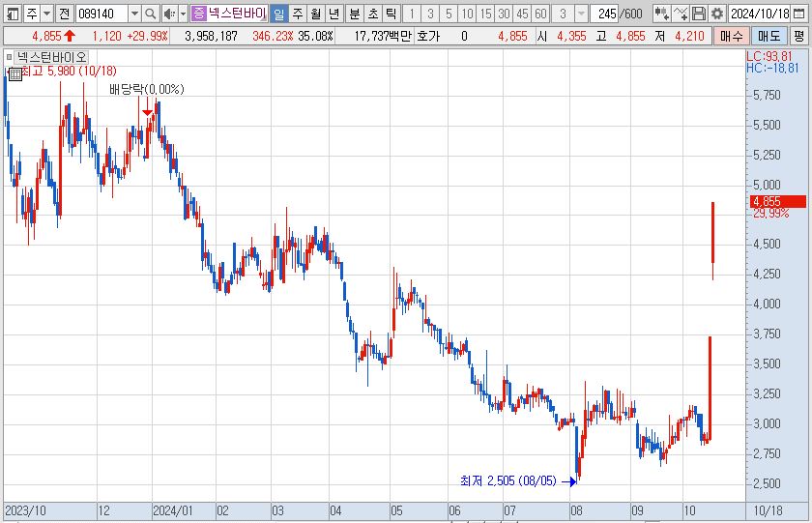The width and height of the screenshot is (812, 523).
Task: Click the add indicator line icon
Action: (x=681, y=14)
